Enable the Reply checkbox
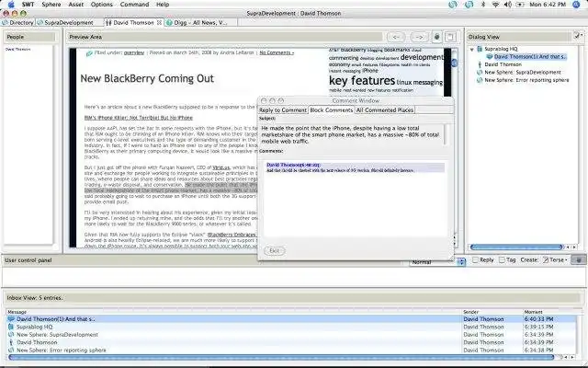588x368 pixels. pos(475,259)
